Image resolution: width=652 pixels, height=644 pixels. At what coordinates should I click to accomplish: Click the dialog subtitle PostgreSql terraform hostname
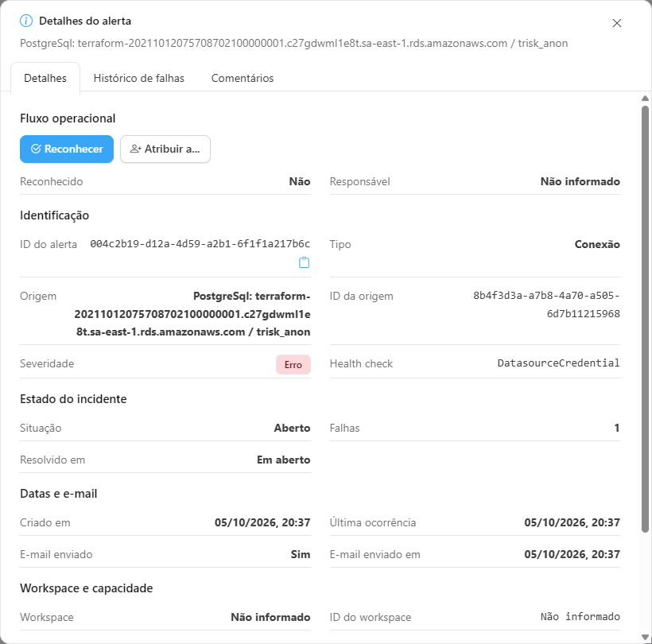[x=293, y=43]
